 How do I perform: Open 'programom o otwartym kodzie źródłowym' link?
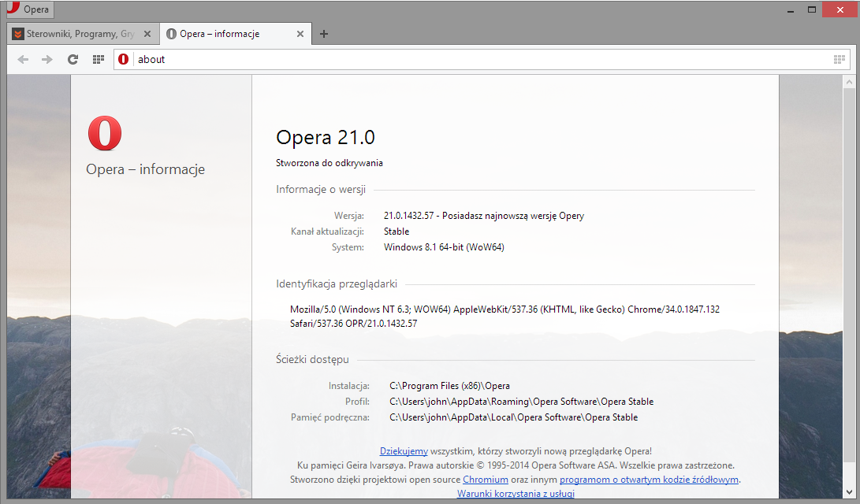point(649,480)
